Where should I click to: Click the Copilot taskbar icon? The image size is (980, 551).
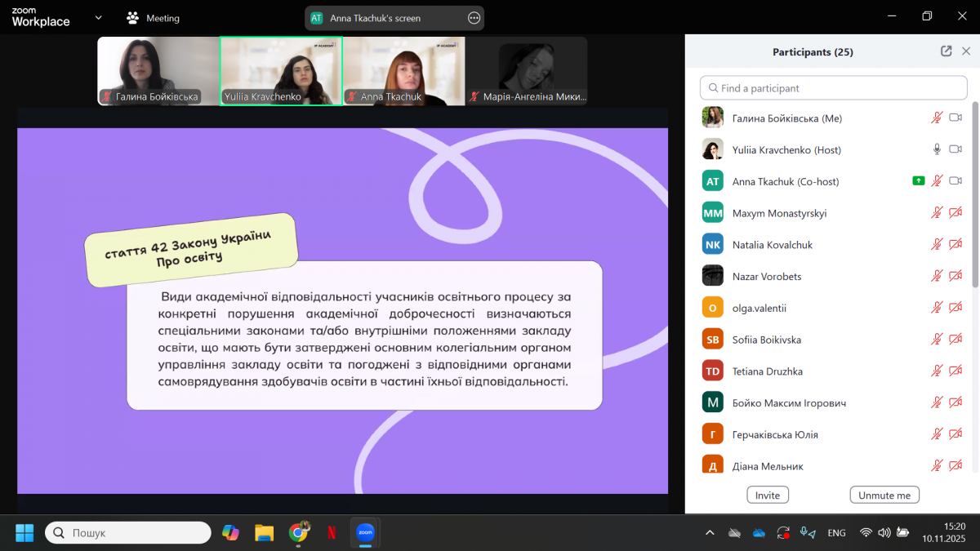(x=231, y=533)
